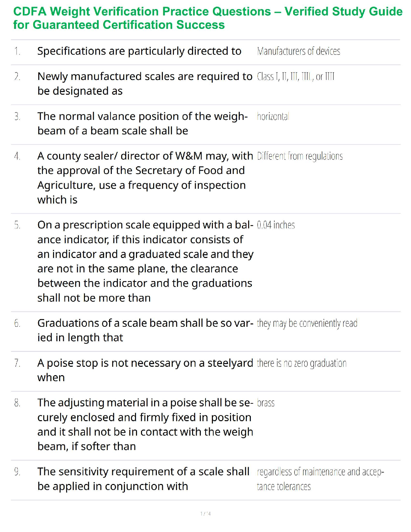Screen dimensions: 411x532
Task: Click the answer 'brass'
Action: pos(266,403)
